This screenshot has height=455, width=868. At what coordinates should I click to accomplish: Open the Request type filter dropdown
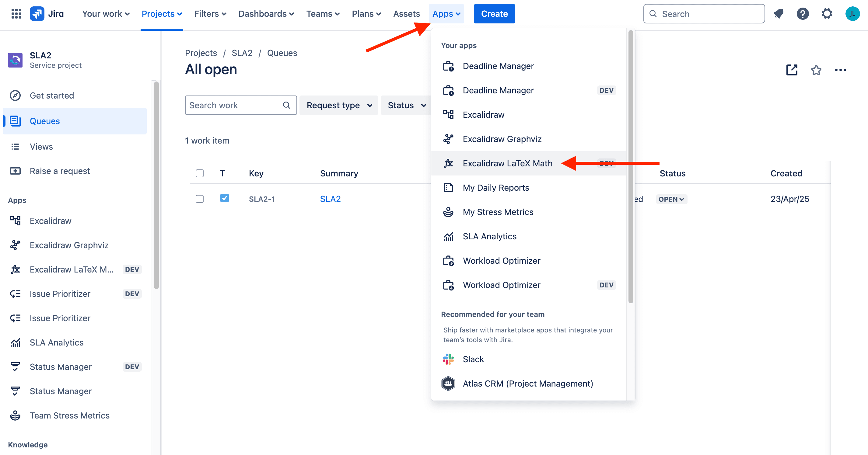[x=339, y=106]
